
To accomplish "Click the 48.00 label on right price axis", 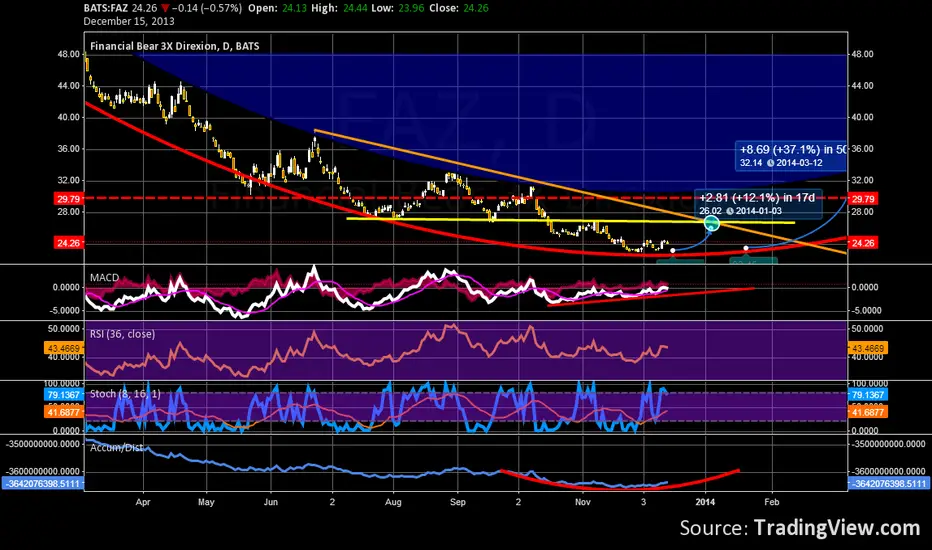I will coord(862,54).
